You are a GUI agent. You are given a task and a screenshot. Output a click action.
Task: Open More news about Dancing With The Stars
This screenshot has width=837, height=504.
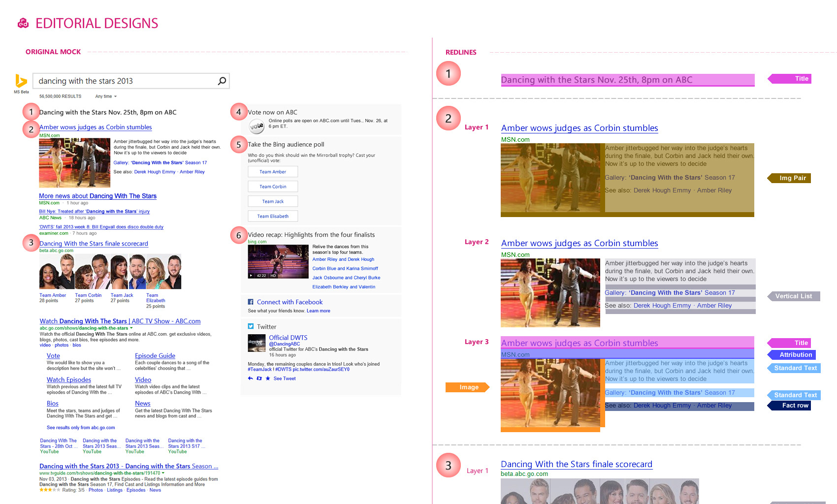[x=97, y=196]
